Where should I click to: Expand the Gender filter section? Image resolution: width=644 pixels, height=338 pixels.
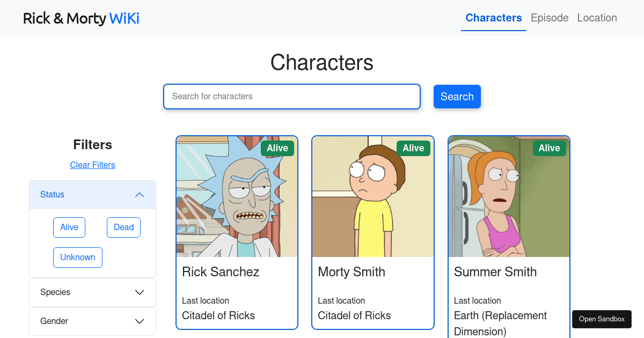pyautogui.click(x=92, y=321)
